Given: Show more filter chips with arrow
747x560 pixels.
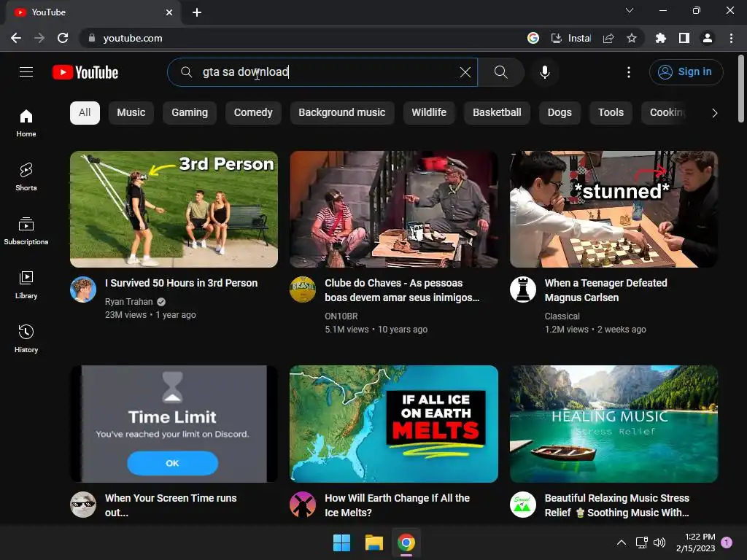Looking at the screenshot, I should 714,113.
